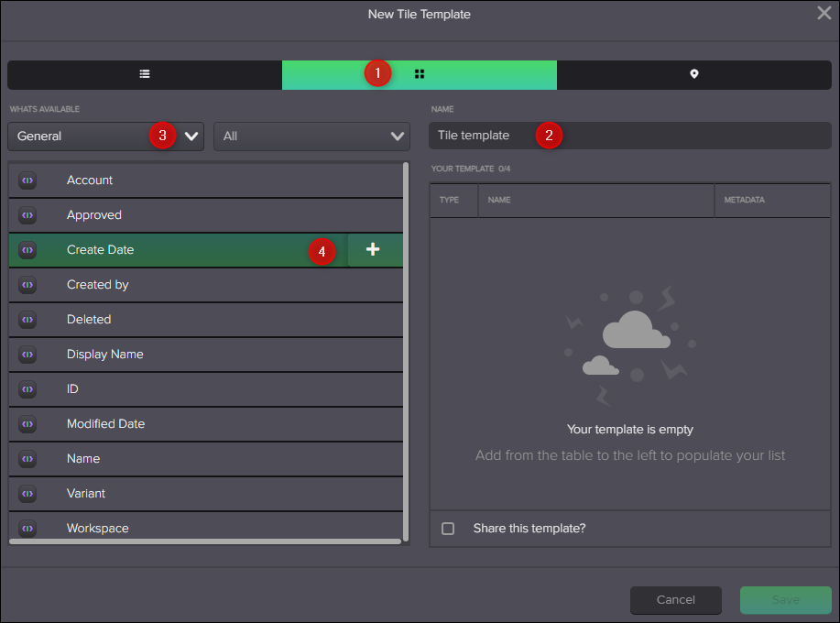Click the field type icon beside Variant

coord(27,493)
